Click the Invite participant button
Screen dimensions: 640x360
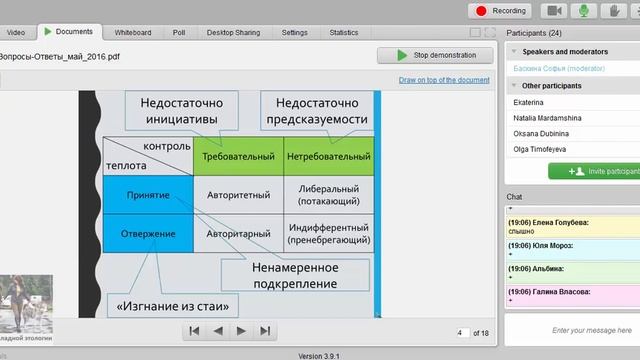coord(594,171)
